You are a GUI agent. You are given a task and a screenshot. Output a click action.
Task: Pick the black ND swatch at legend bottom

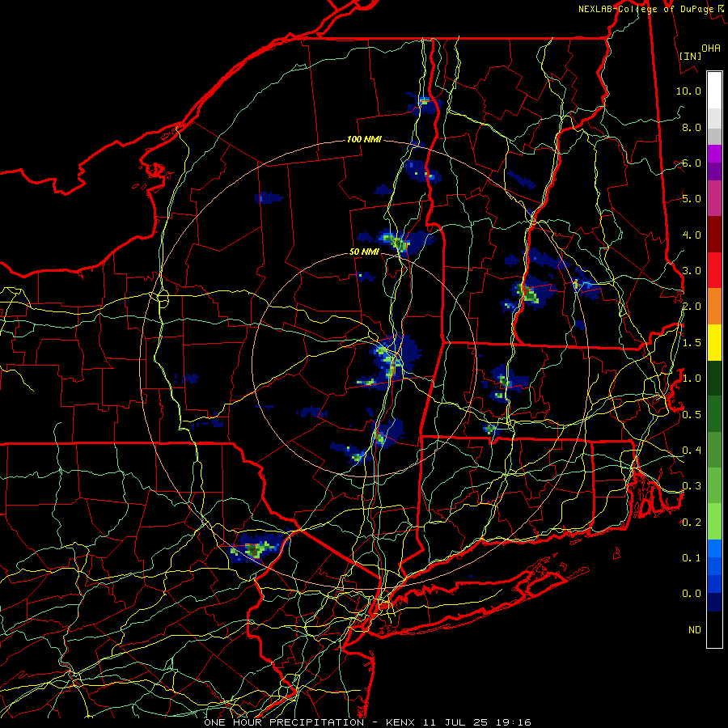[714, 629]
